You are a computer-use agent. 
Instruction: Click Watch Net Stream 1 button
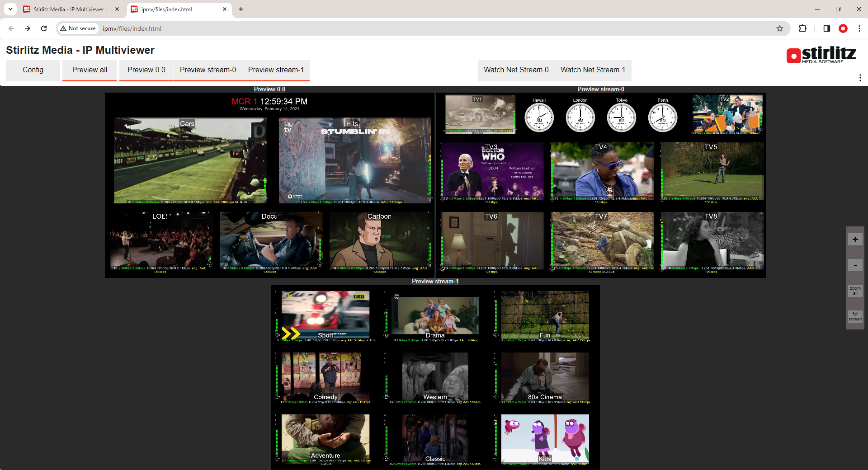[x=593, y=70]
